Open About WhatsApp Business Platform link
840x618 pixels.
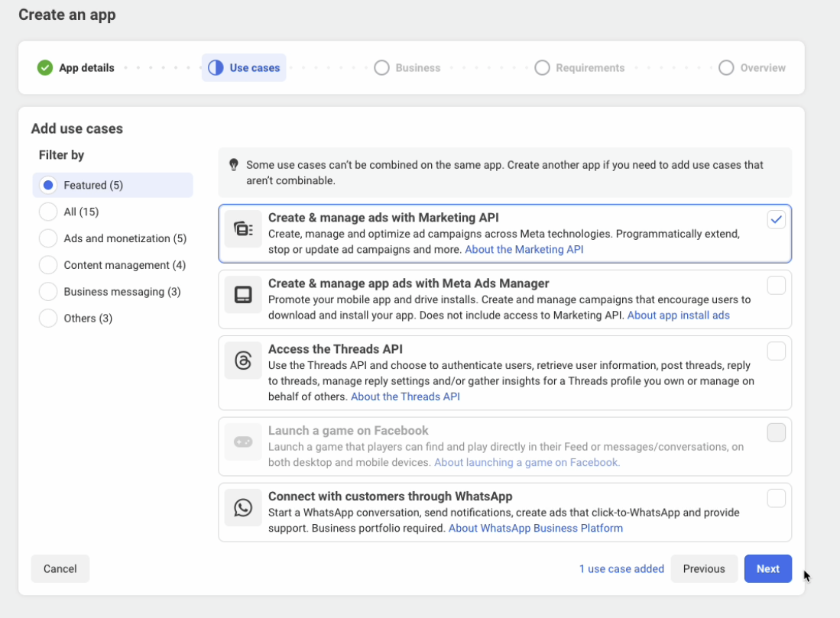coord(536,529)
